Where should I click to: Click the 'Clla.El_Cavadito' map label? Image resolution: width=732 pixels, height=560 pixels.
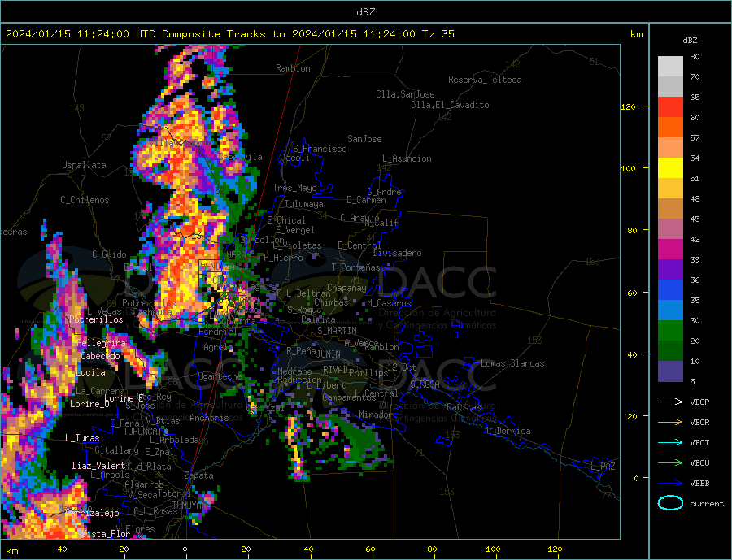click(450, 105)
